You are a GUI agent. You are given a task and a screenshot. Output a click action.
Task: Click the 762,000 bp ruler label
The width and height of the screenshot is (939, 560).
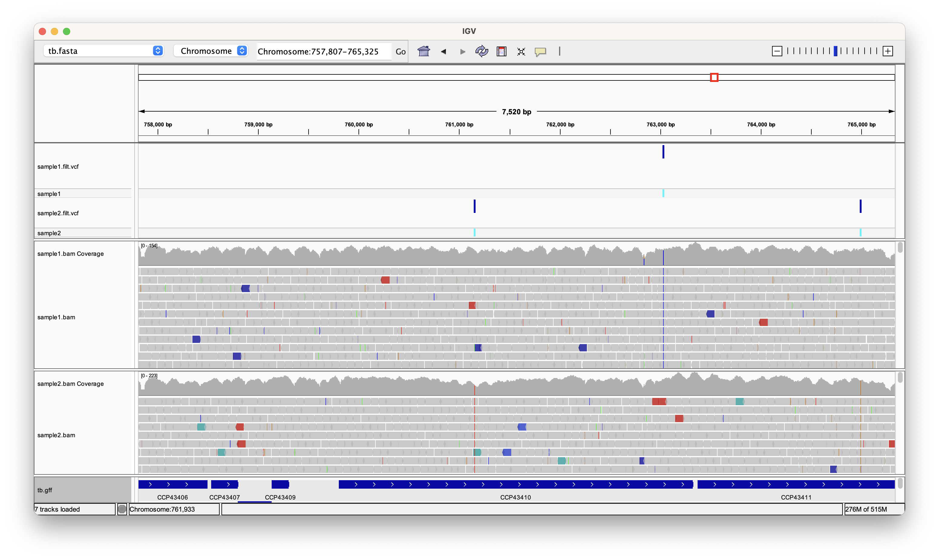point(560,125)
